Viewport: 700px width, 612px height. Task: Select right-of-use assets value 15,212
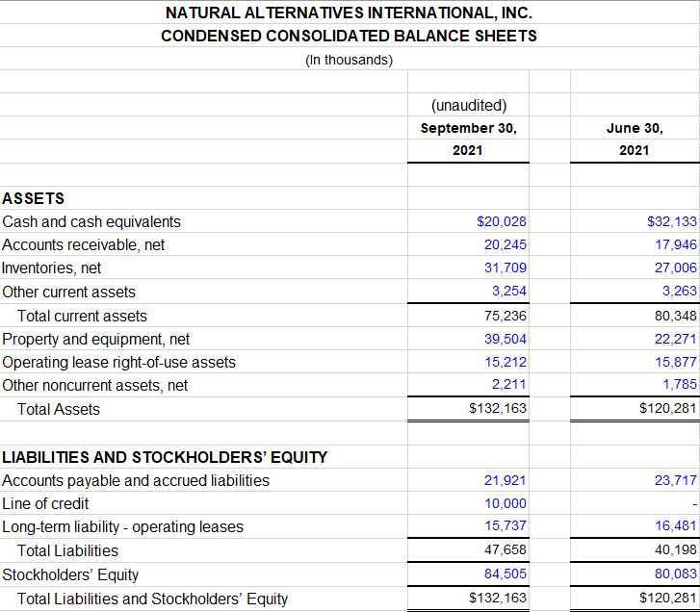coord(506,362)
